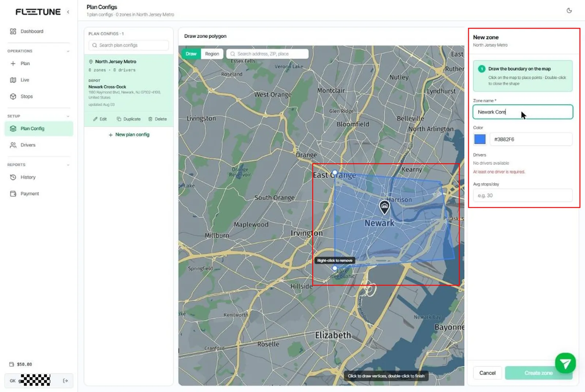
Task: Click the Dashboard grid icon
Action: tap(13, 31)
